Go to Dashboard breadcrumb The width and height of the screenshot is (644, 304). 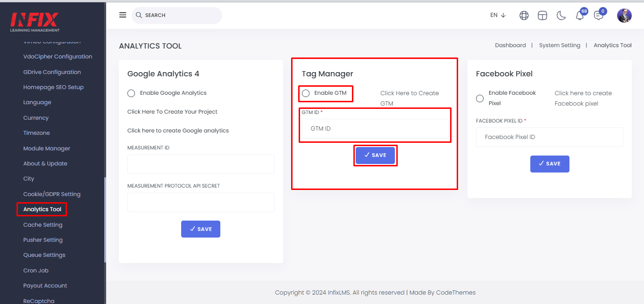510,45
